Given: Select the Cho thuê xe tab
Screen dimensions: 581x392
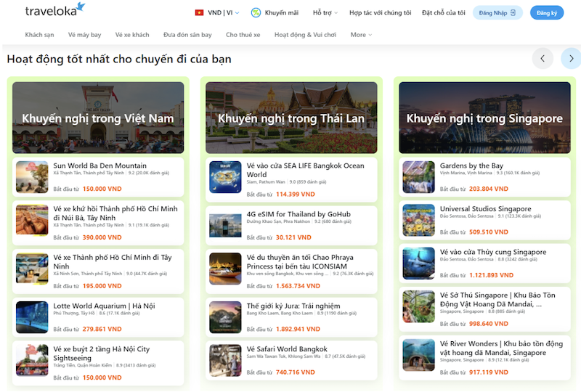Looking at the screenshot, I should click(243, 34).
